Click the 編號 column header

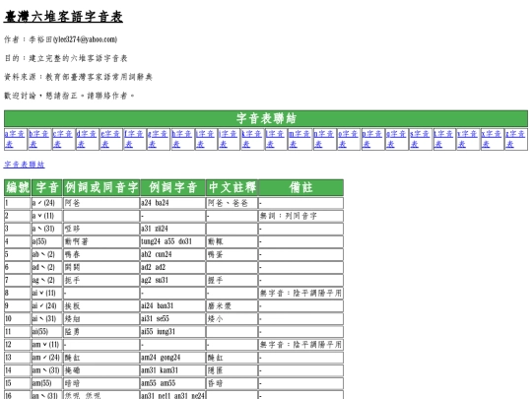coord(18,187)
